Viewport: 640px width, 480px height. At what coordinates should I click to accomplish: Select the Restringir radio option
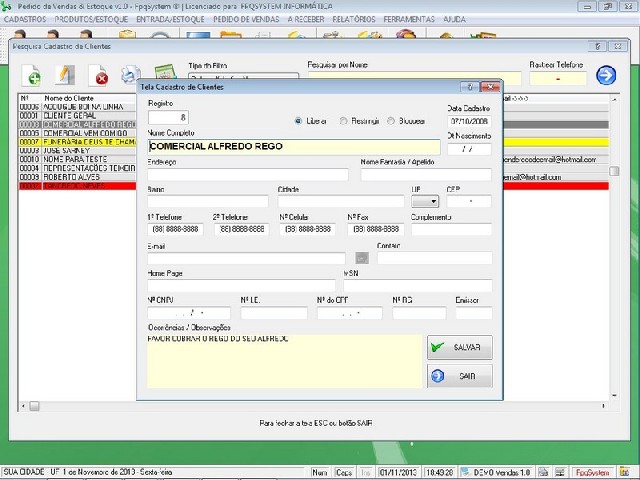[x=343, y=121]
